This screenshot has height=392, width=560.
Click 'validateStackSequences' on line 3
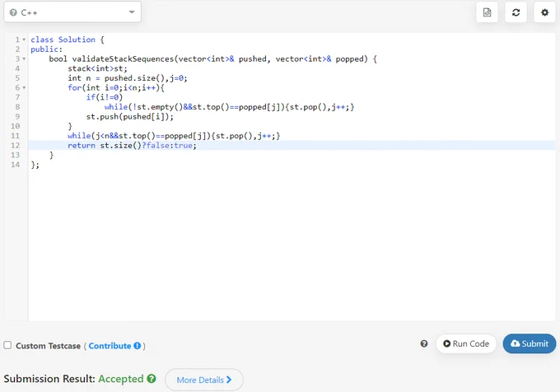(x=123, y=59)
